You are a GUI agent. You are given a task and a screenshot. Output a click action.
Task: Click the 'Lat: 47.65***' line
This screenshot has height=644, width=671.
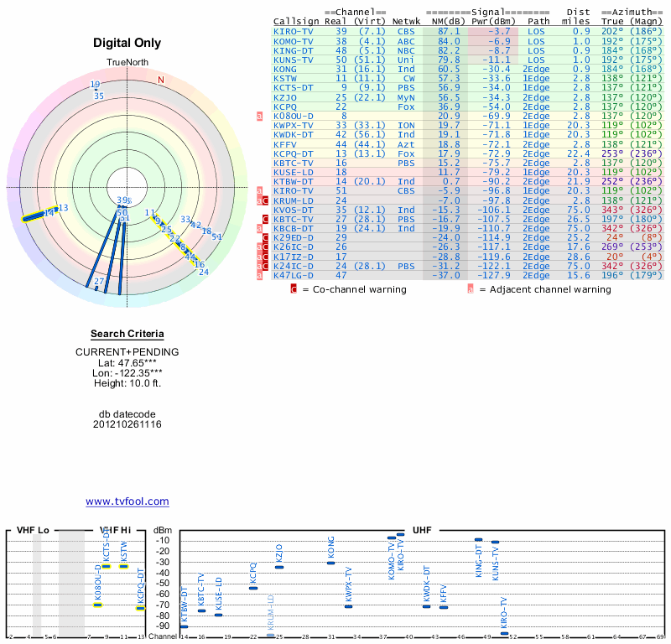click(x=127, y=363)
